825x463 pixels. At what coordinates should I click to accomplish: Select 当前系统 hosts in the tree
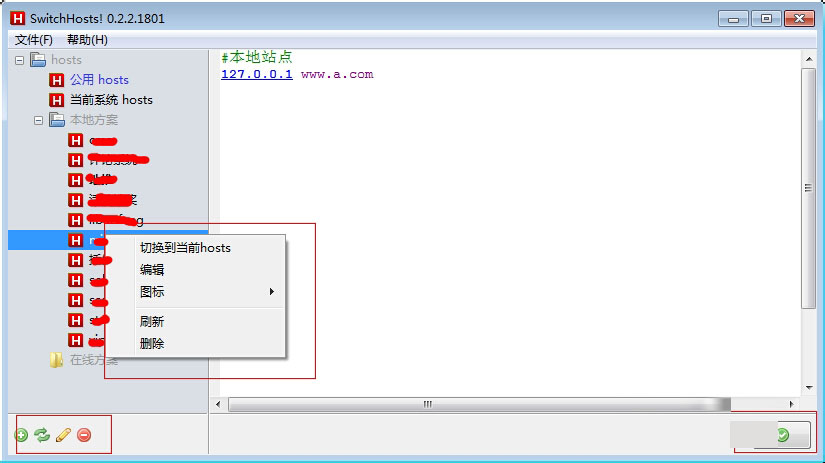click(x=111, y=100)
